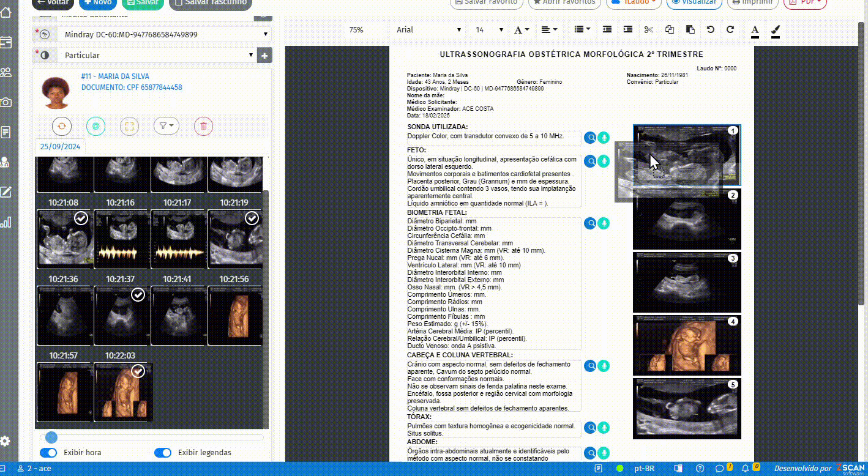Screen dimensions: 868x476
Task: Cut selection with scissors icon
Action: pyautogui.click(x=649, y=29)
